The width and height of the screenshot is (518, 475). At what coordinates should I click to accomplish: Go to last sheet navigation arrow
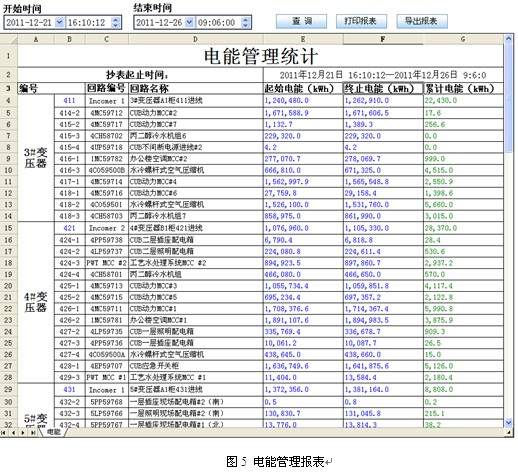33,432
